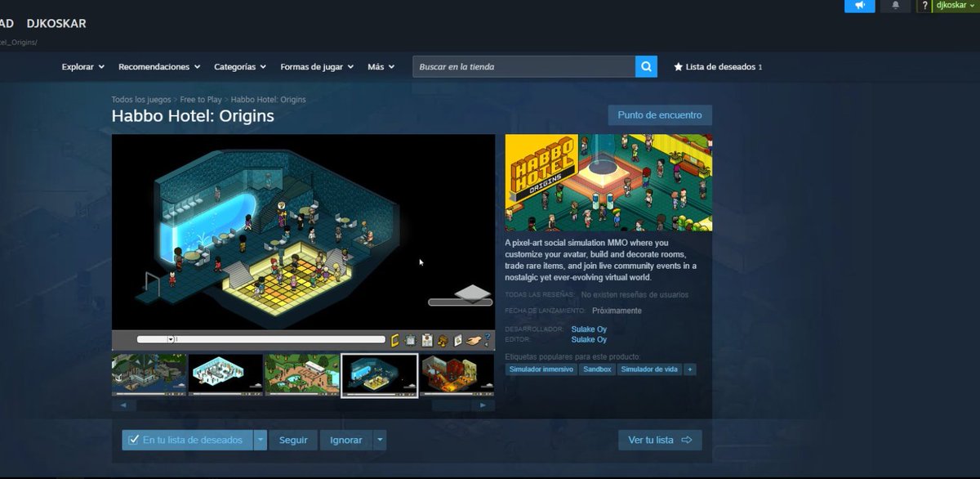Select the Simulador de vida tag
This screenshot has height=479, width=980.
pos(649,369)
